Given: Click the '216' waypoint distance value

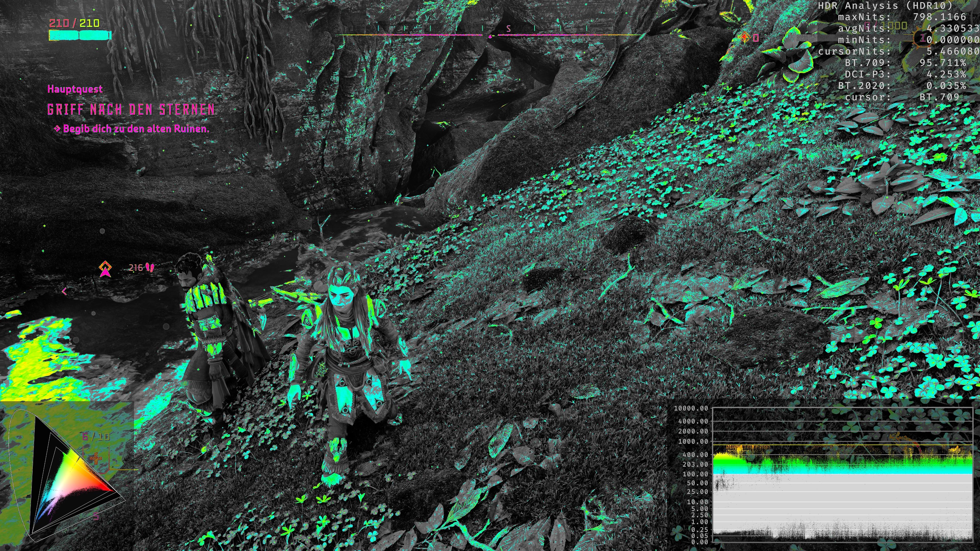Looking at the screenshot, I should pyautogui.click(x=136, y=268).
